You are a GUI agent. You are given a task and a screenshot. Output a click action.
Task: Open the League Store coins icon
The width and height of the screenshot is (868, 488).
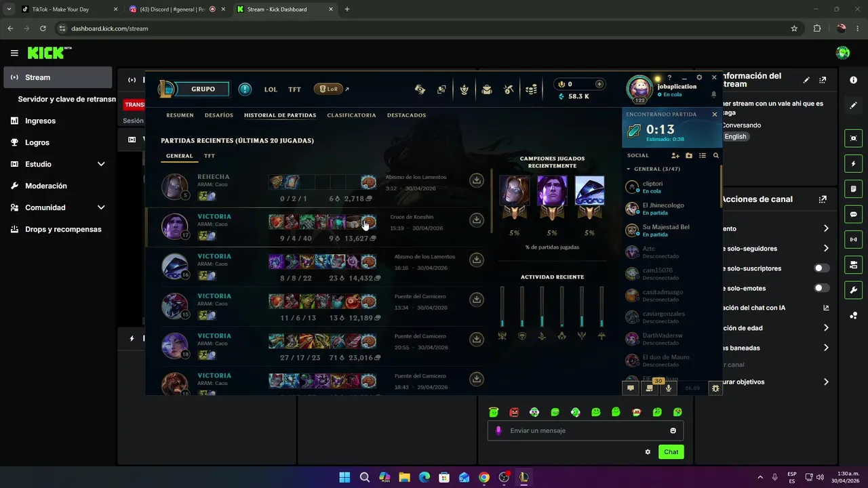(532, 89)
